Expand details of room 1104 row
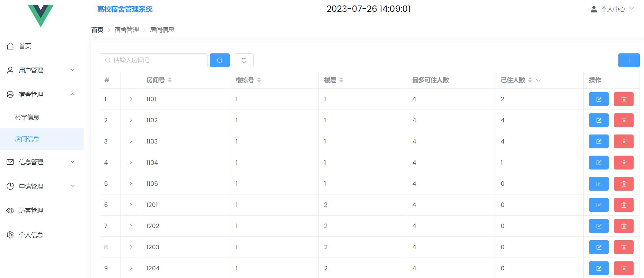This screenshot has width=644, height=278. [131, 163]
